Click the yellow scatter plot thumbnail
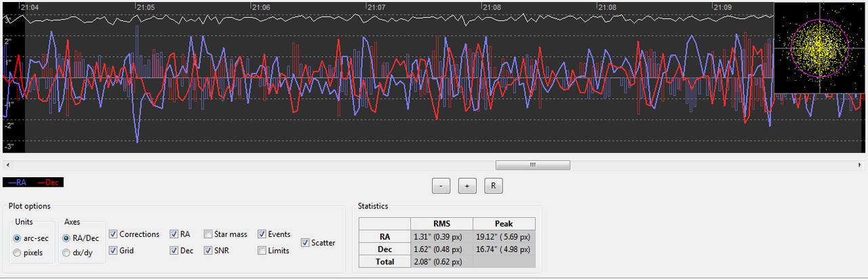This screenshot has width=868, height=279. (820, 47)
